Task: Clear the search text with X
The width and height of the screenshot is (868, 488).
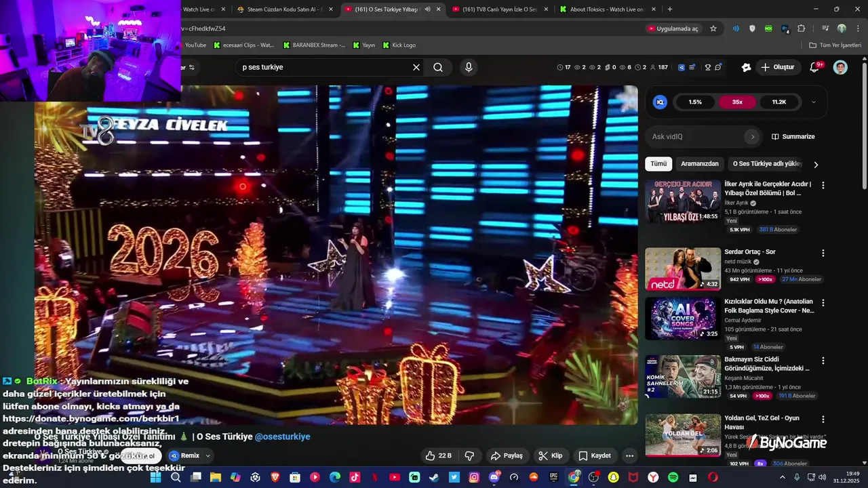Action: coord(416,67)
